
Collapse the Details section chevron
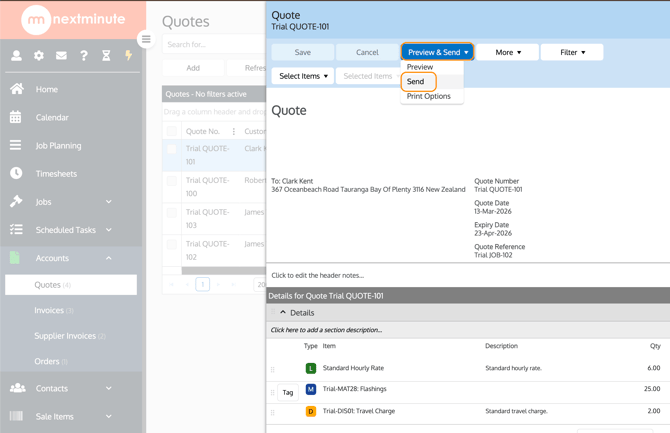click(283, 313)
